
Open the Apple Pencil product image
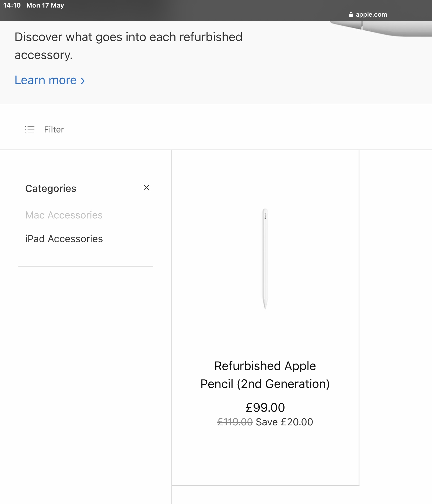(265, 258)
